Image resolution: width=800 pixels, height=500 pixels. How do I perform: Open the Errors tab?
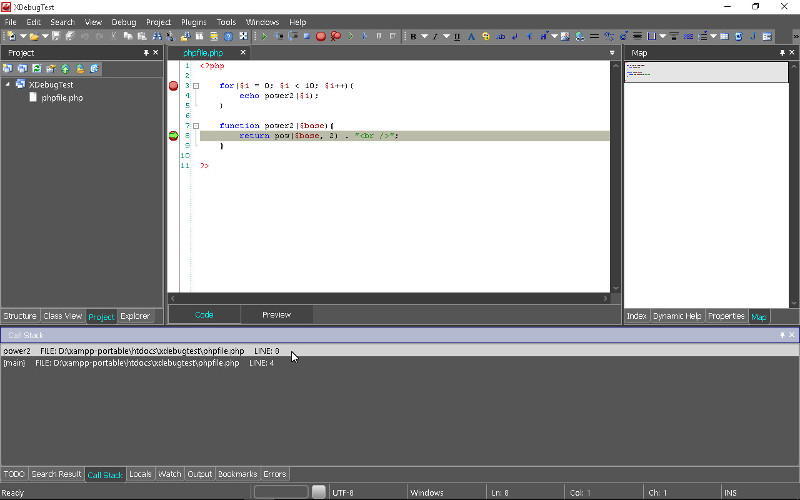pyautogui.click(x=275, y=474)
